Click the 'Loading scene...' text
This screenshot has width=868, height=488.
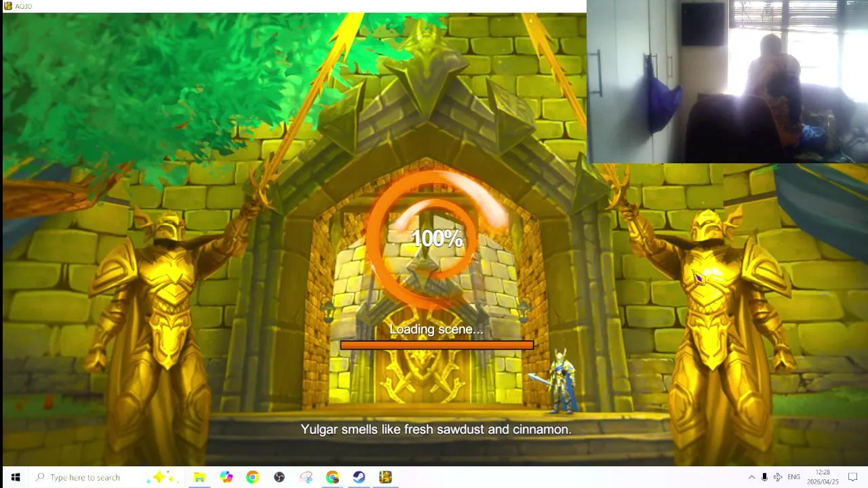[x=436, y=329]
